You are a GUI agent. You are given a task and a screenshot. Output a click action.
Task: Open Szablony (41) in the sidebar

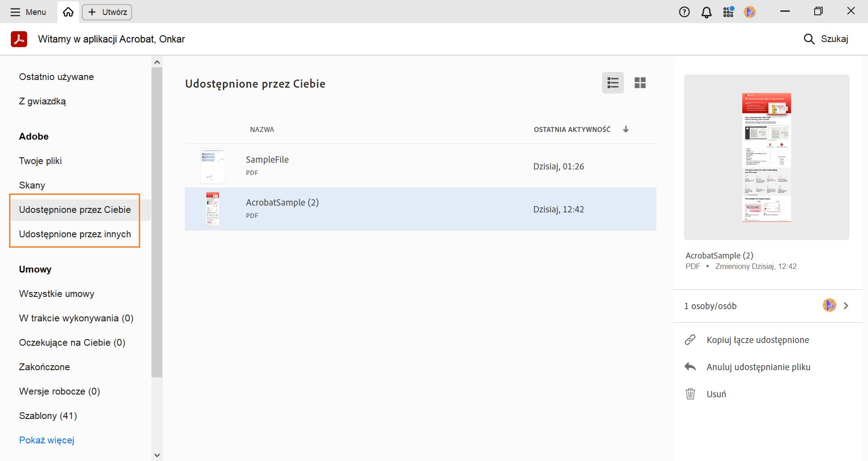[x=48, y=416]
